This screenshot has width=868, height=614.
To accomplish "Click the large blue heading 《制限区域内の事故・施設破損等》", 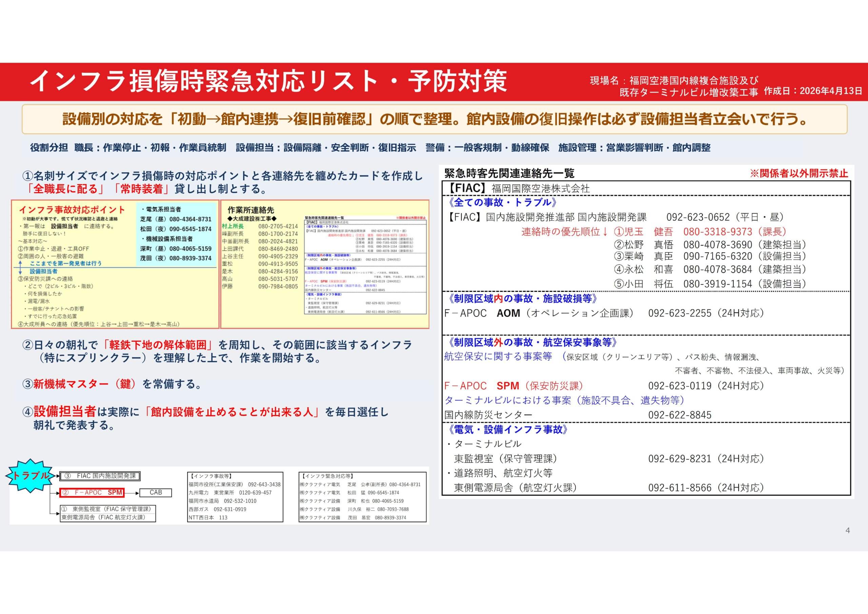I will pyautogui.click(x=522, y=299).
